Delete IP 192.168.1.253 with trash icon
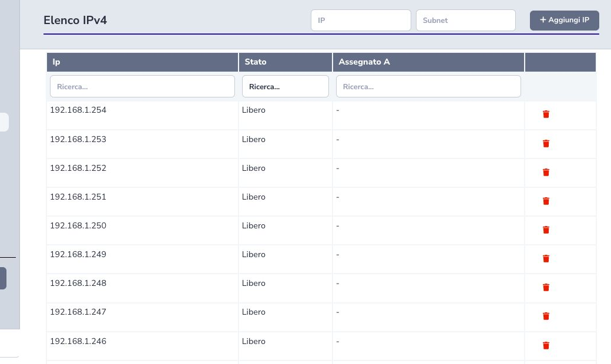The height and width of the screenshot is (364, 611). 546,143
